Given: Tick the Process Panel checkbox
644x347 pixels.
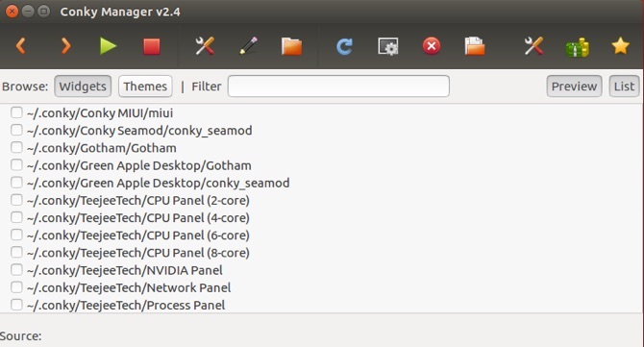Looking at the screenshot, I should point(16,305).
